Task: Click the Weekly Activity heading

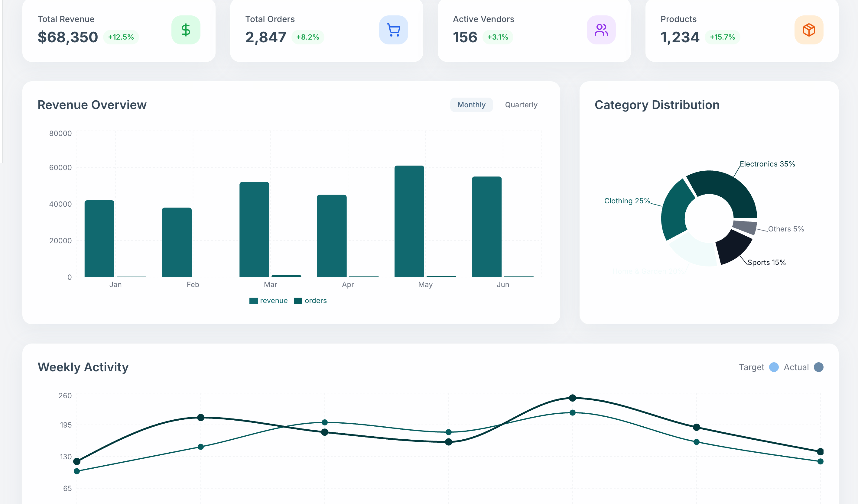Action: [83, 367]
